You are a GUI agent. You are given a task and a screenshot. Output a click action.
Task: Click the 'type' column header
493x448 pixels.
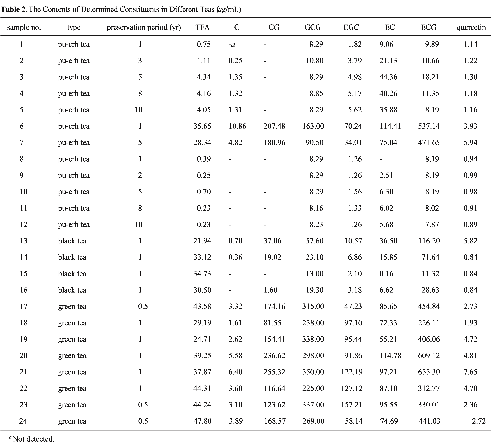[74, 27]
